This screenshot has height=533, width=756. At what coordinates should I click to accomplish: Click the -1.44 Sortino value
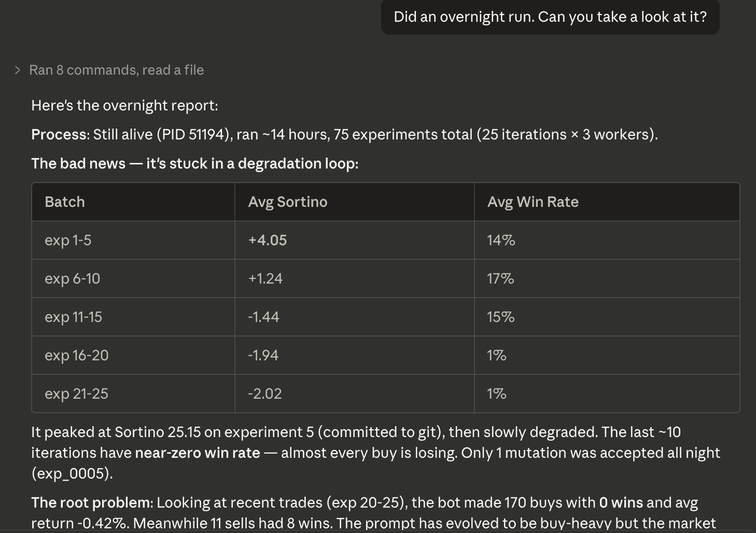(263, 317)
